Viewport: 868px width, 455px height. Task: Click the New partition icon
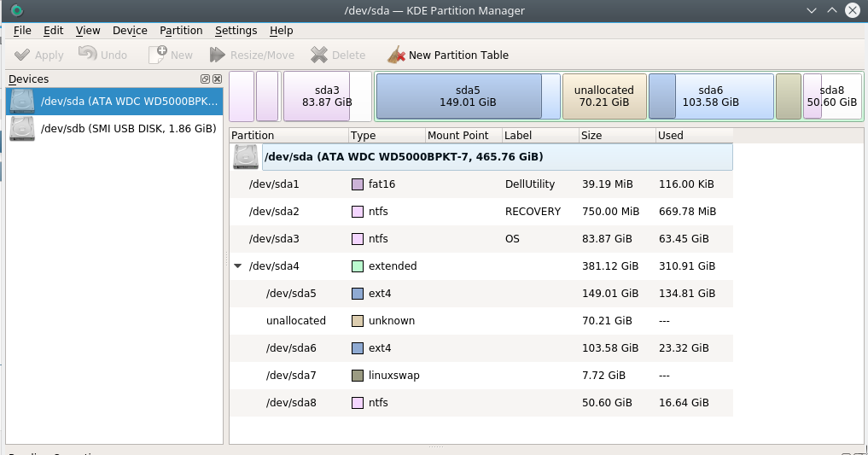(x=157, y=55)
